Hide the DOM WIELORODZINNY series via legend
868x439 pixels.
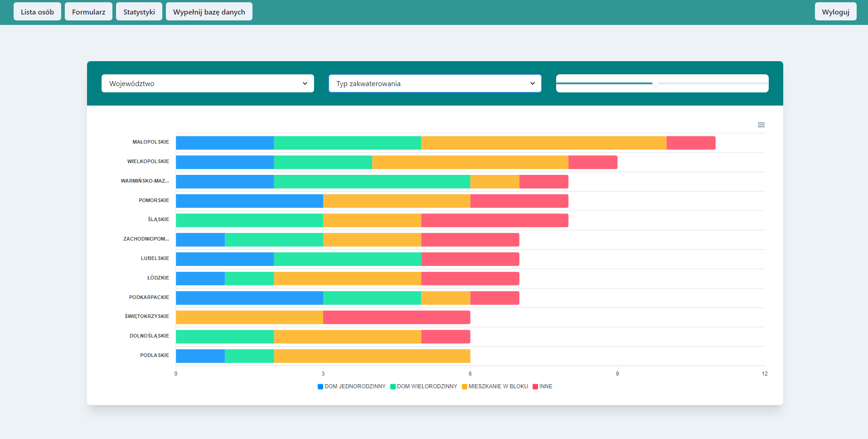424,386
